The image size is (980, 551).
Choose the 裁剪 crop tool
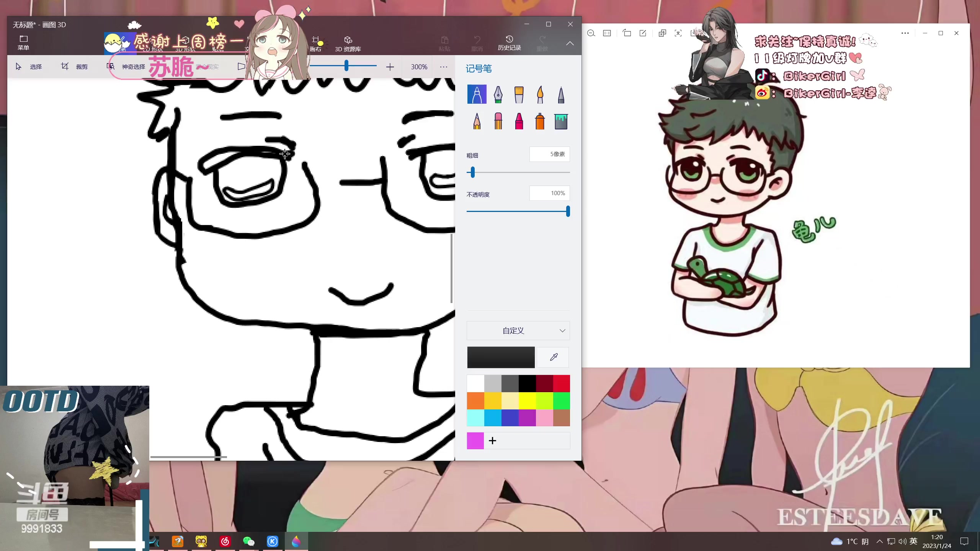[x=74, y=67]
